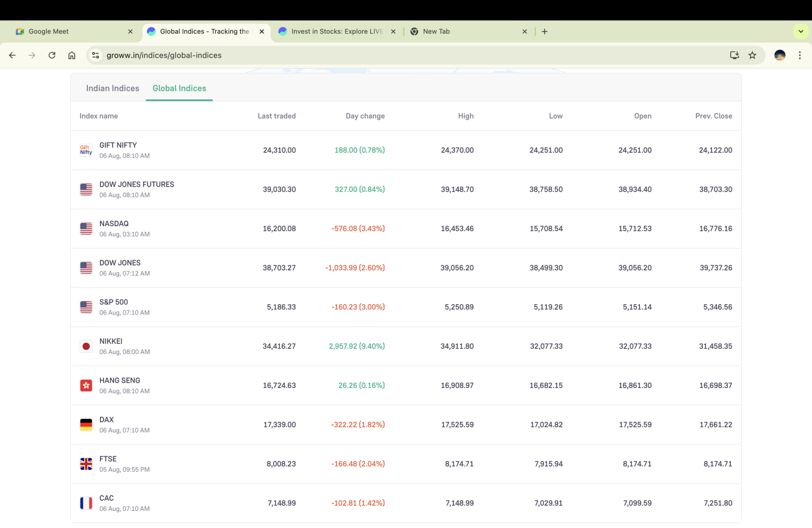Go to the browser home page
812x528 pixels.
click(72, 55)
